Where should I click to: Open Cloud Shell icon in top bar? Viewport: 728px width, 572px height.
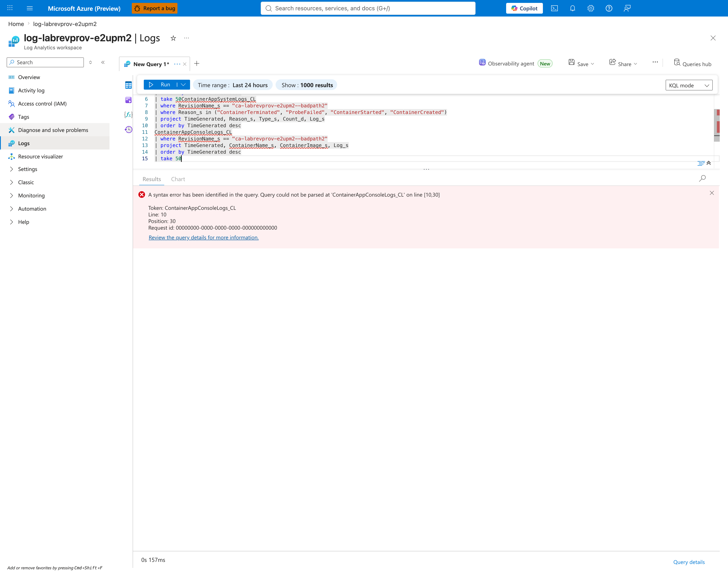pyautogui.click(x=554, y=8)
